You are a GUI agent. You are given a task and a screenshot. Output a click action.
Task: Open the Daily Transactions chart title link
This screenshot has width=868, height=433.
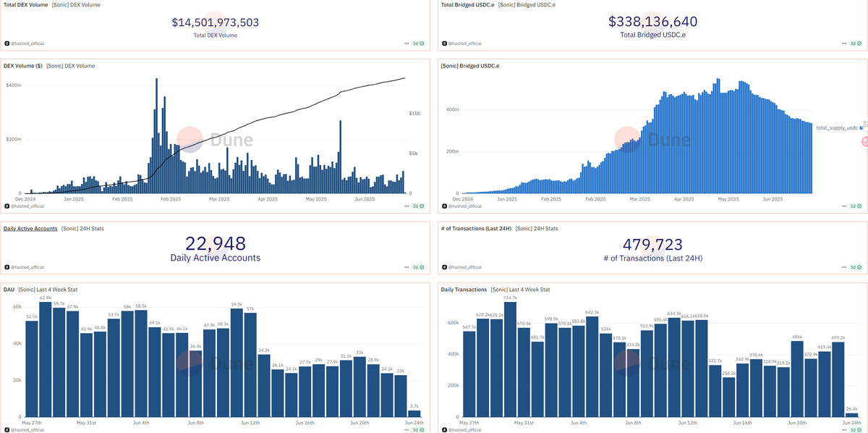[x=464, y=289]
